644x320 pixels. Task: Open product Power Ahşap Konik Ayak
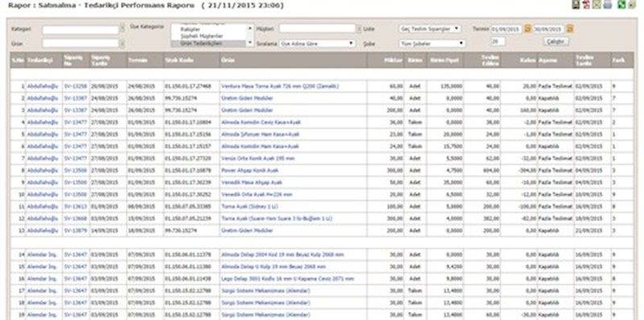pos(250,170)
